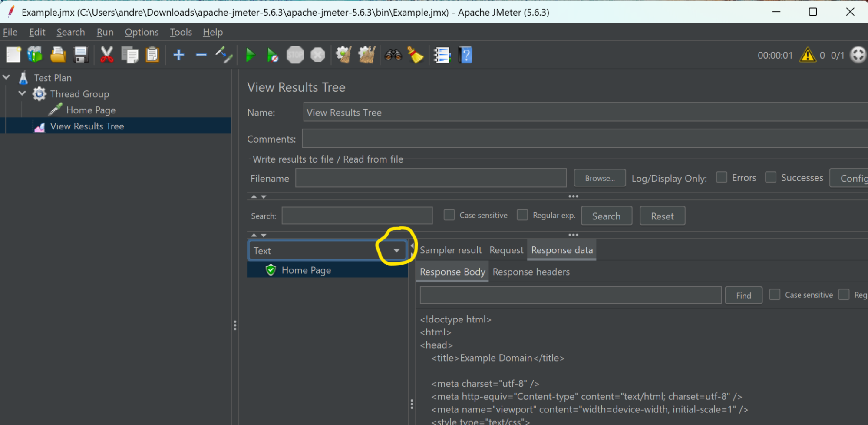Image resolution: width=868 pixels, height=425 pixels.
Task: Collapse the Test Plan tree node
Action: 7,77
